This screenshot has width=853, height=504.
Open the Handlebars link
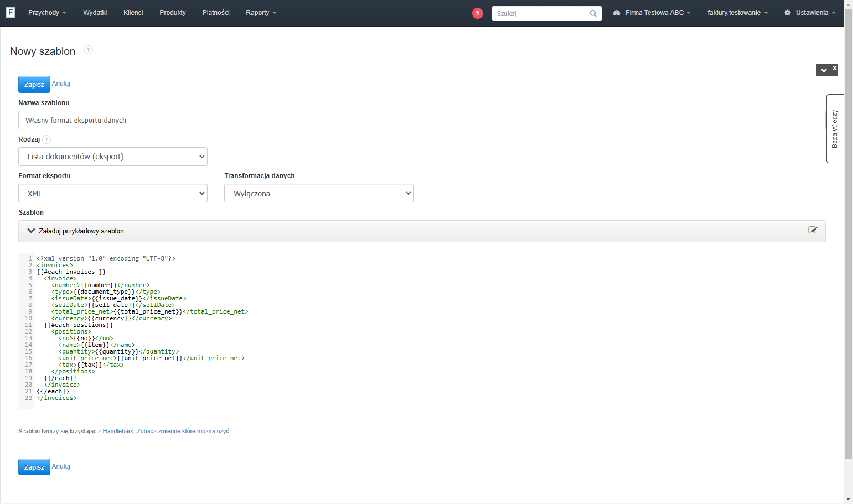118,431
